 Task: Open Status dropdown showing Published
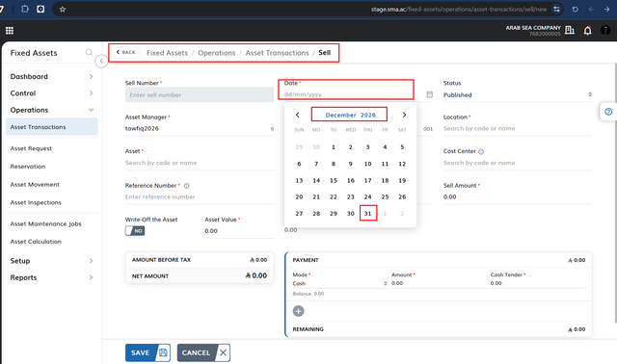[x=518, y=94]
